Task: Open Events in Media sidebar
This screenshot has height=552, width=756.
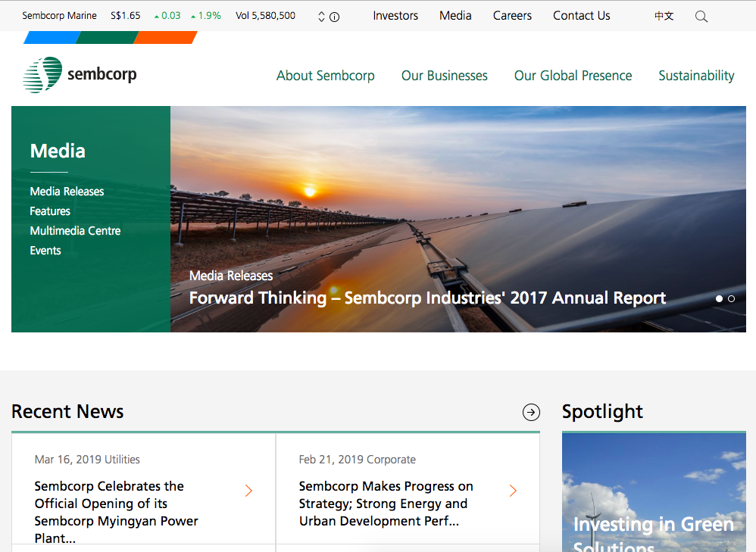Action: [45, 251]
